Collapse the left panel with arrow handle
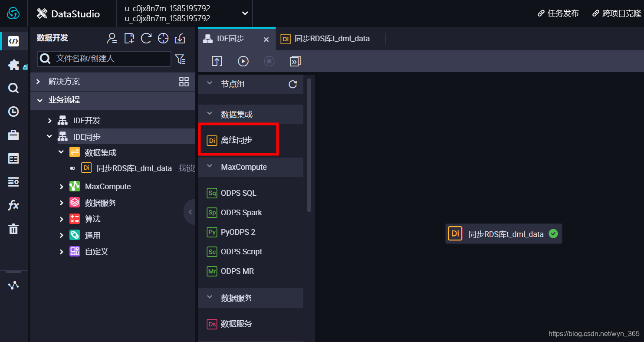The height and width of the screenshot is (342, 644). click(x=190, y=212)
